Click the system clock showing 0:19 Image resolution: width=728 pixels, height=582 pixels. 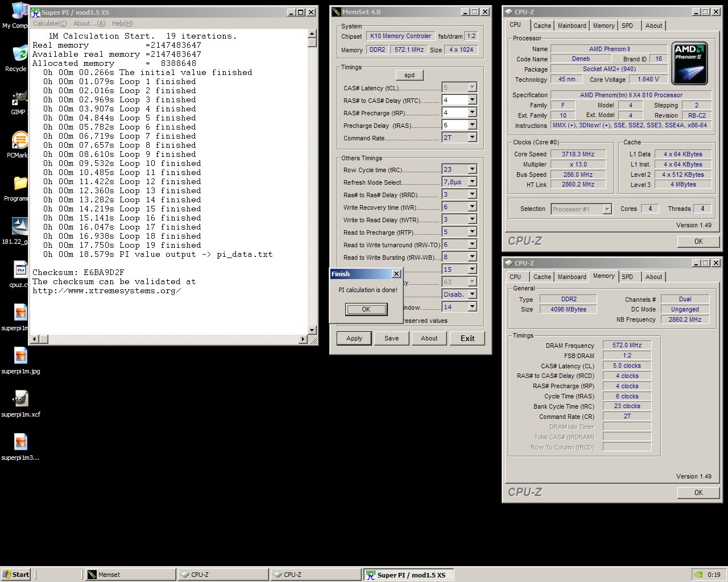click(x=714, y=575)
